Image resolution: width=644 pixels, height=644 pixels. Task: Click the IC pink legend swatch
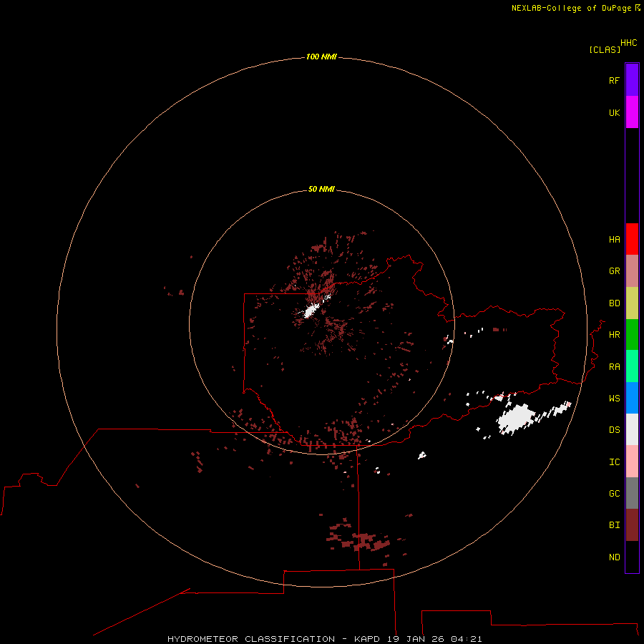point(632,462)
